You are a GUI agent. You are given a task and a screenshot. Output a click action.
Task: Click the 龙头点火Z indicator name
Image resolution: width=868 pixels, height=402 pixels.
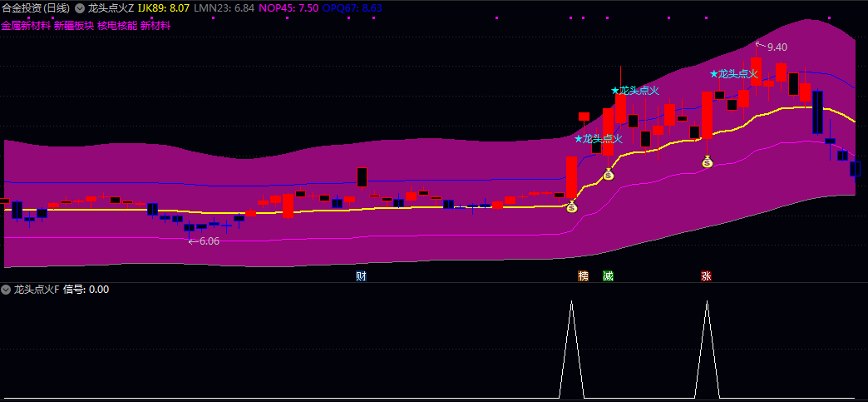coord(111,8)
